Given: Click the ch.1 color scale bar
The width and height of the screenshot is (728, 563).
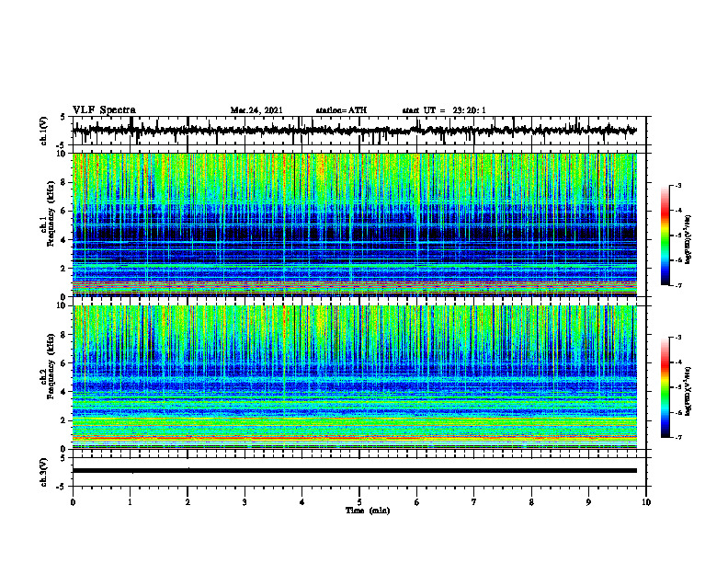Looking at the screenshot, I should coord(665,236).
